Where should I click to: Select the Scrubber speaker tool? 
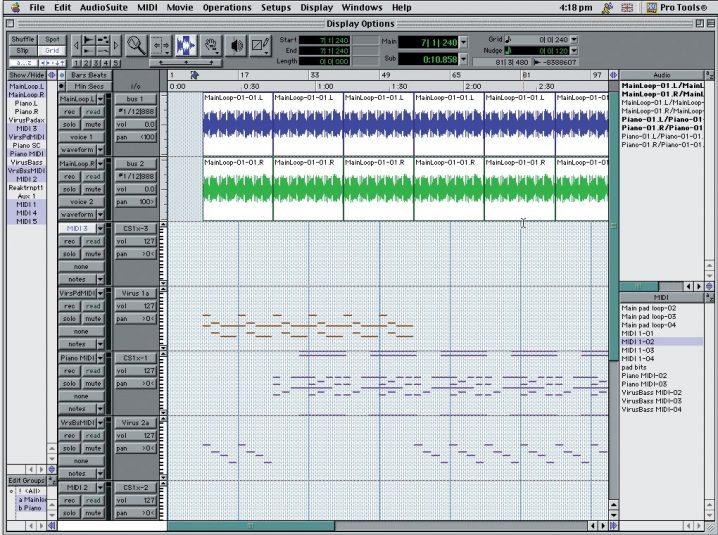tap(236, 45)
